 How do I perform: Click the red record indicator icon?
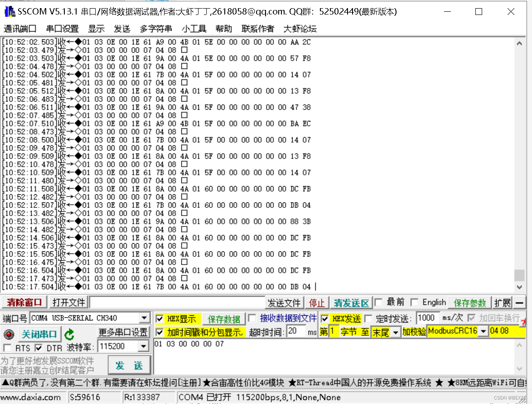[9, 334]
